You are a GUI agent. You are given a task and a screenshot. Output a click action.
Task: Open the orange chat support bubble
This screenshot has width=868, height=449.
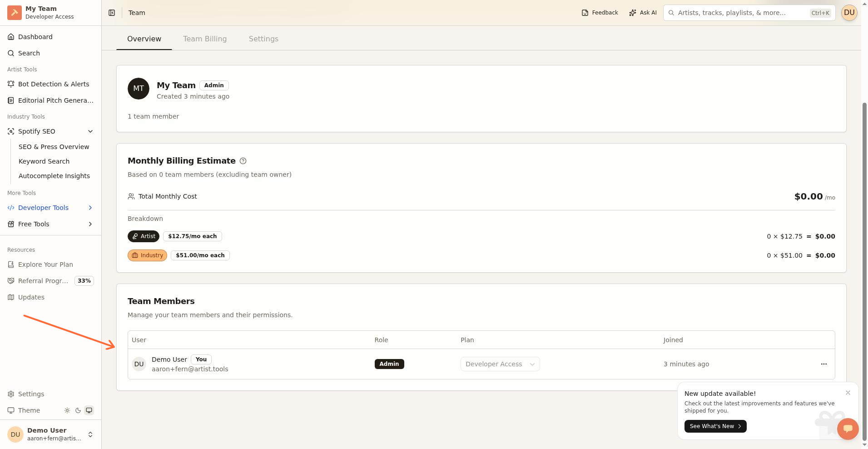tap(848, 429)
